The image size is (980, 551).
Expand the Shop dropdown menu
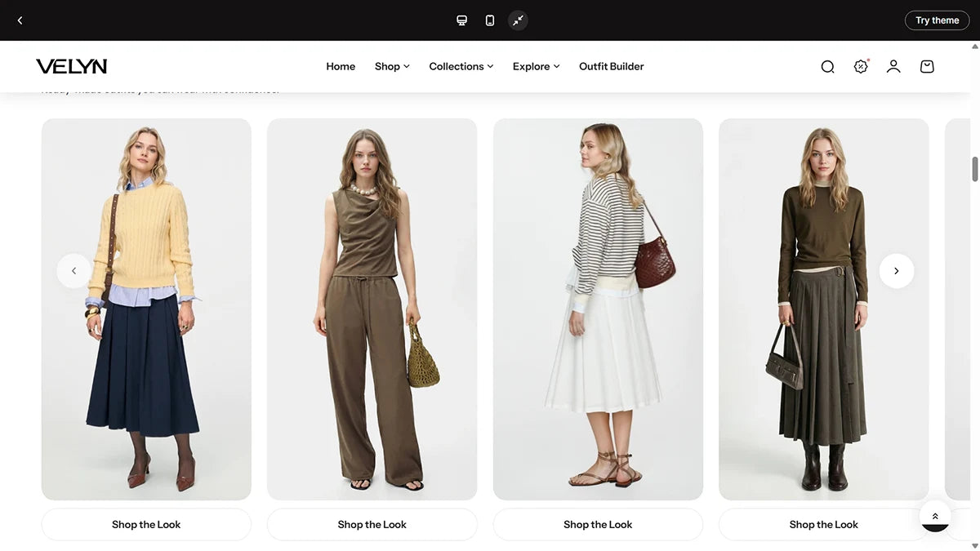tap(392, 67)
